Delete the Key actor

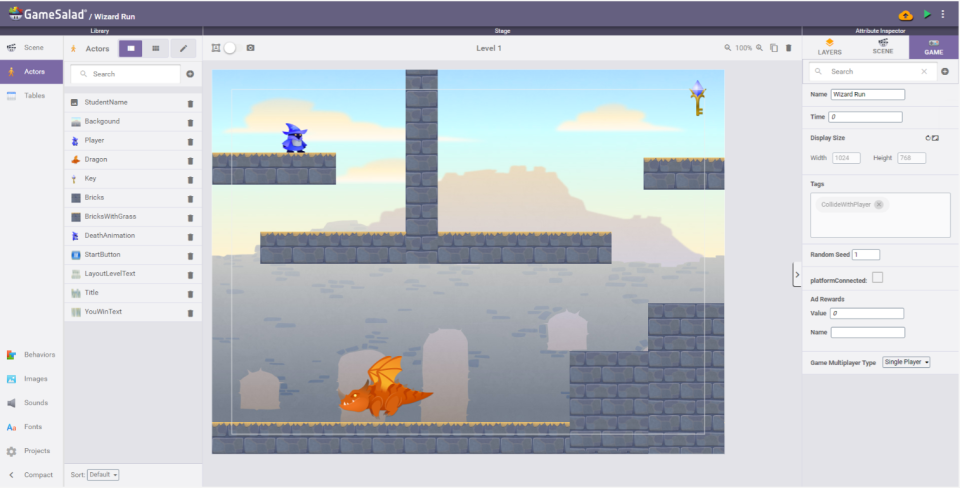tap(190, 179)
